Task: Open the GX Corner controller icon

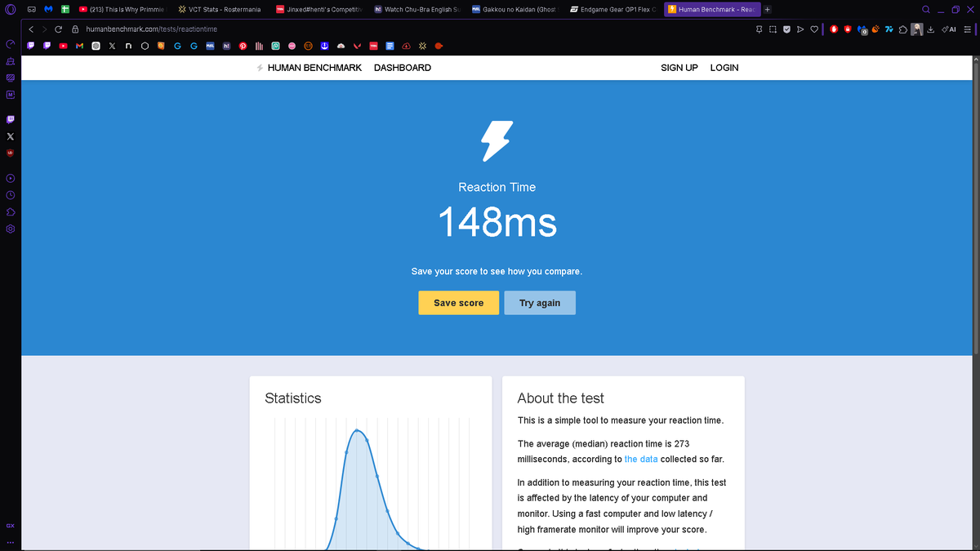Action: point(30,10)
